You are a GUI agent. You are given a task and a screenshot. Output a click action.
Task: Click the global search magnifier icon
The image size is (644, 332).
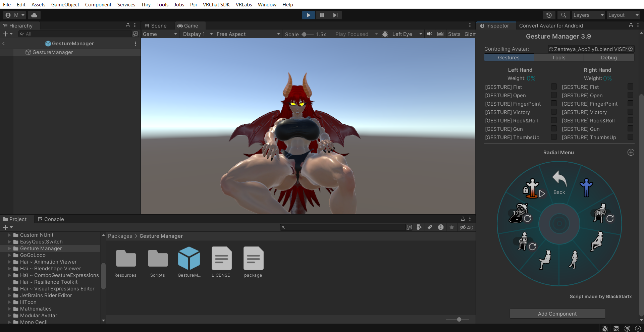[x=564, y=15]
